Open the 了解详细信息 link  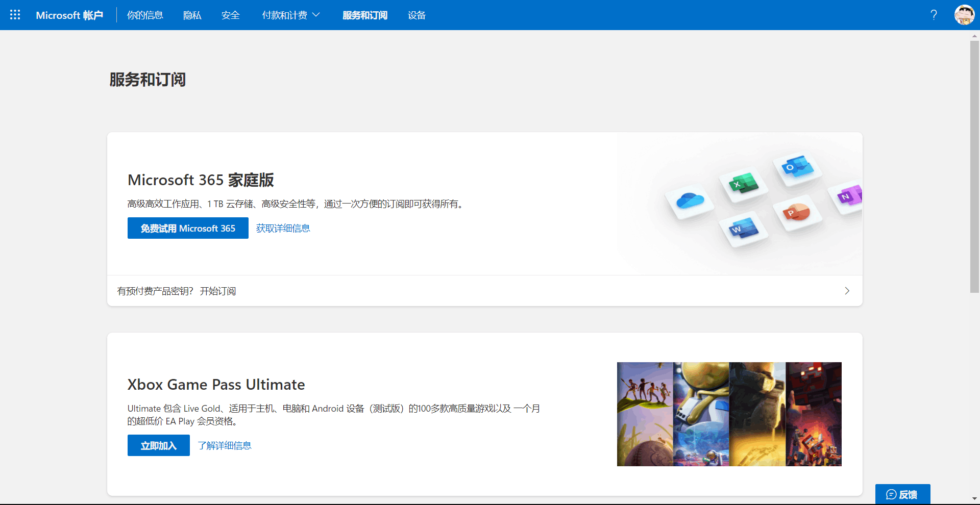pyautogui.click(x=225, y=446)
